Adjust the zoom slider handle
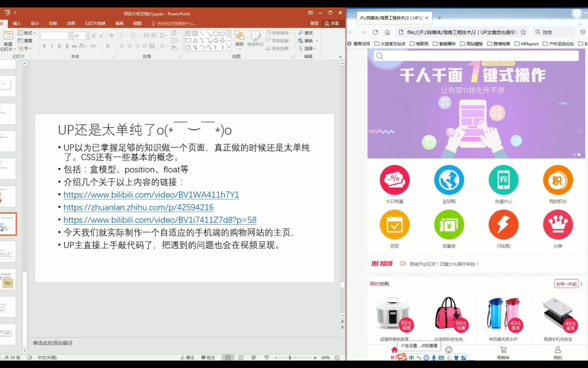Screen dimensions: 588x368 click(290, 358)
